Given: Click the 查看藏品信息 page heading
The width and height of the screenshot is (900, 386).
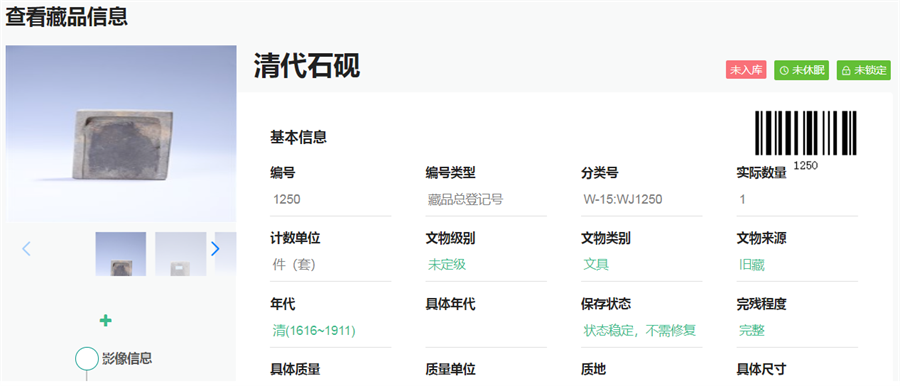Looking at the screenshot, I should tap(67, 16).
